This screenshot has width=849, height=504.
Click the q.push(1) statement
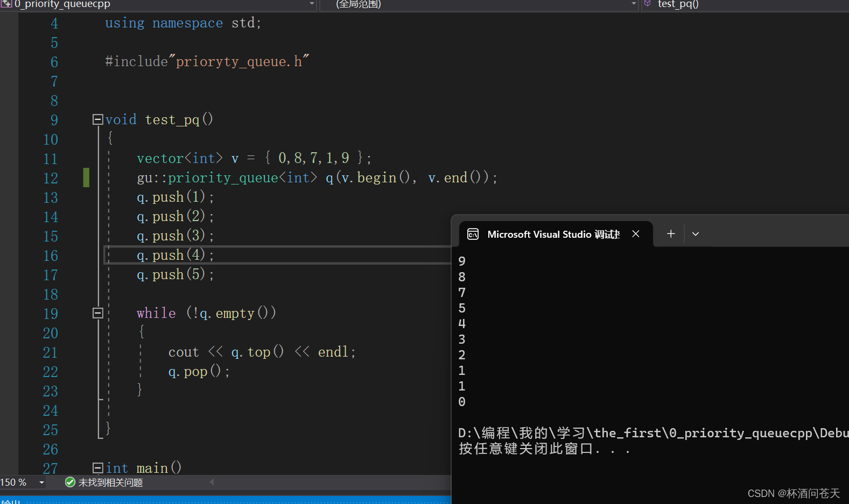tap(175, 197)
